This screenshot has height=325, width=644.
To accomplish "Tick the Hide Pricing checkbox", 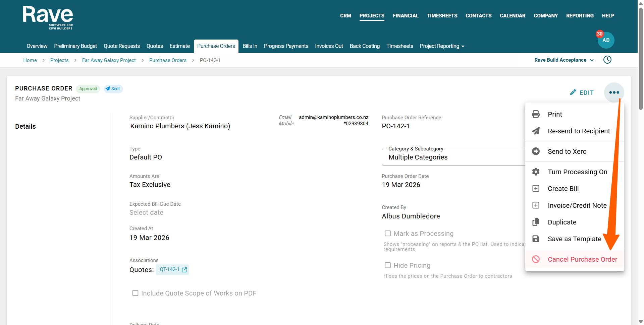I will click(388, 265).
